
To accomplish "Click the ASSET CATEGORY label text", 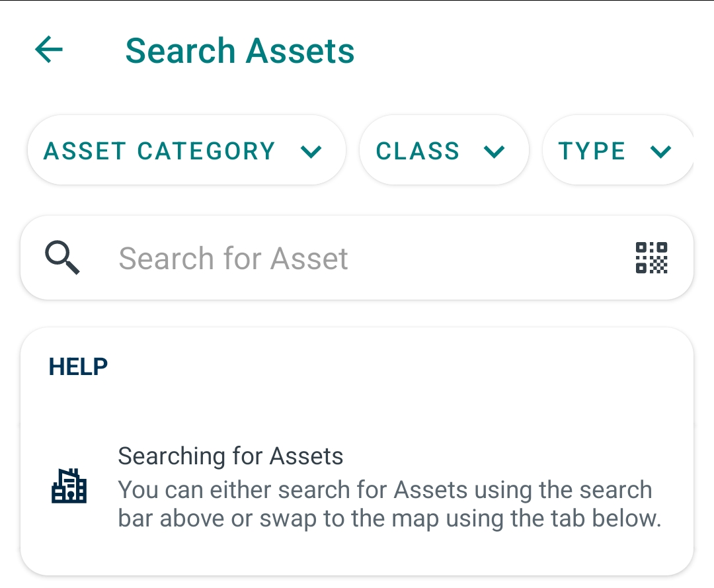I will click(x=159, y=151).
